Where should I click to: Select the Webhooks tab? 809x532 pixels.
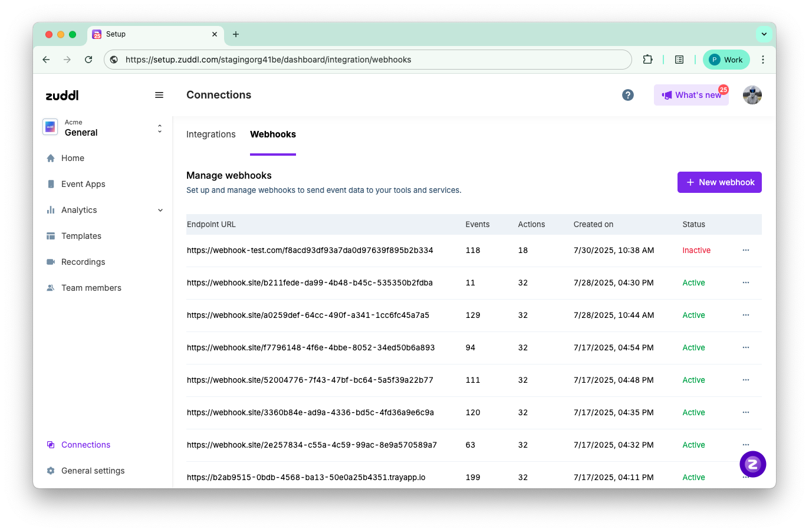click(x=273, y=134)
